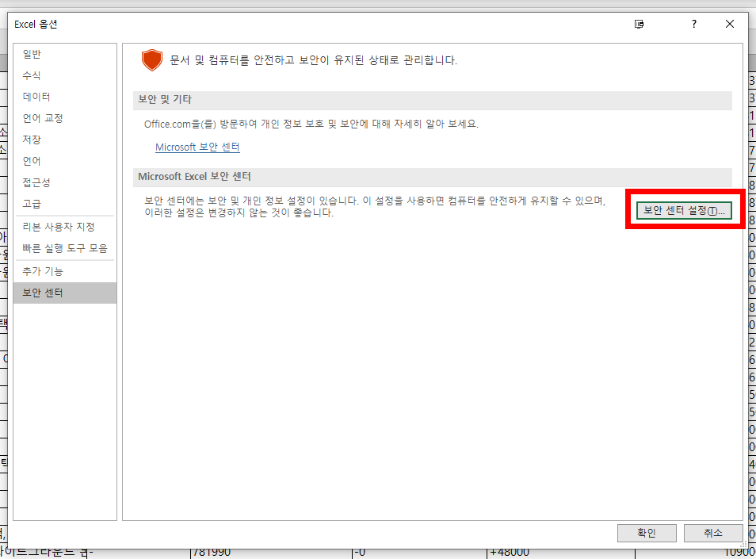Click the title bar display options icon
The height and width of the screenshot is (559, 756).
639,24
